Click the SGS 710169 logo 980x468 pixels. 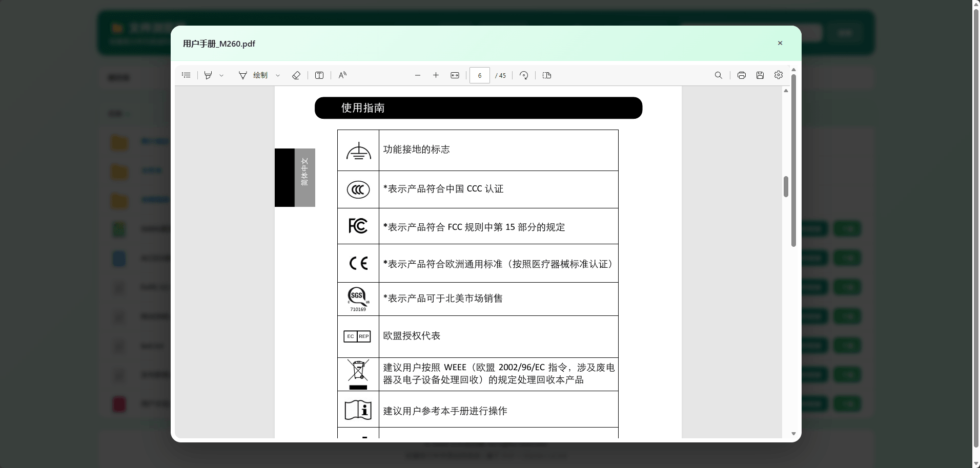(358, 300)
